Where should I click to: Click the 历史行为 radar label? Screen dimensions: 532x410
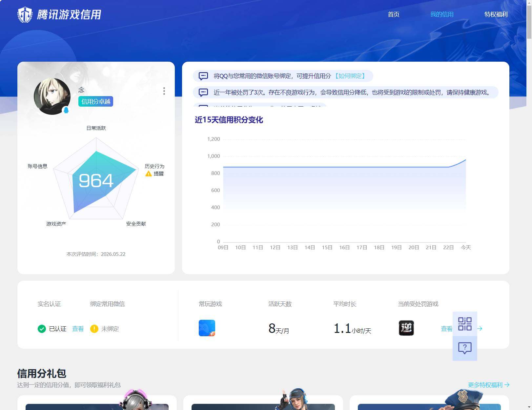click(x=154, y=166)
